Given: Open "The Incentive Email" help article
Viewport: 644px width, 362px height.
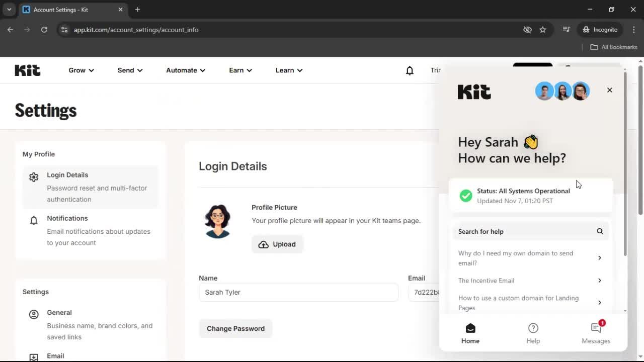Looking at the screenshot, I should [486, 281].
